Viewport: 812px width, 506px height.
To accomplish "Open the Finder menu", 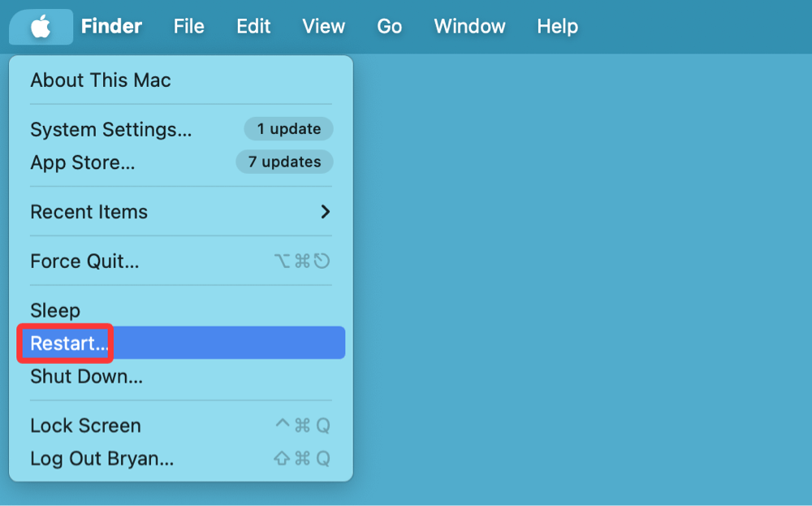I will [111, 26].
